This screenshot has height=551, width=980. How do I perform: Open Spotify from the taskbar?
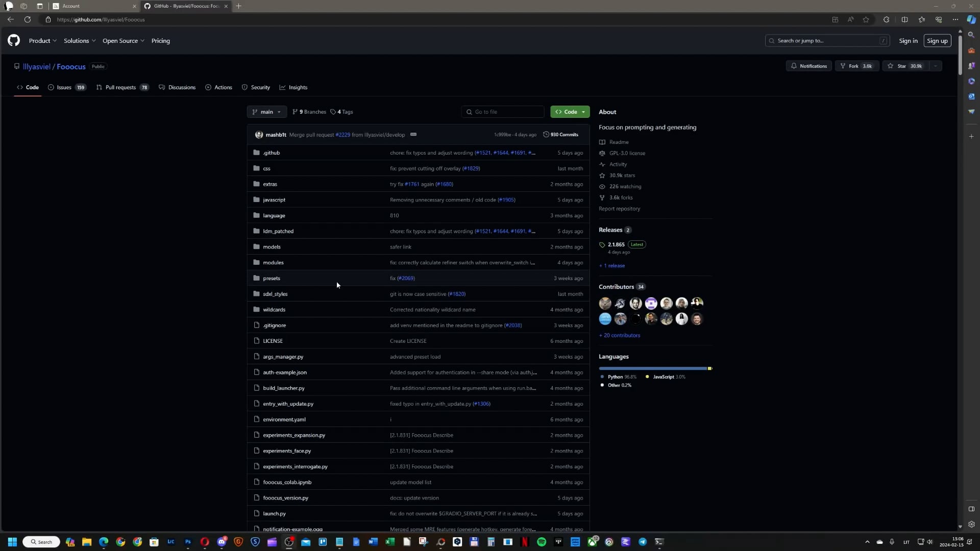point(542,542)
